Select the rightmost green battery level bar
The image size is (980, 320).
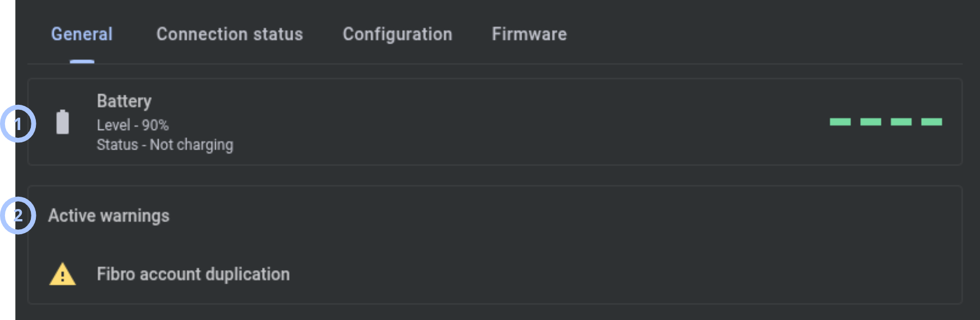click(x=931, y=122)
